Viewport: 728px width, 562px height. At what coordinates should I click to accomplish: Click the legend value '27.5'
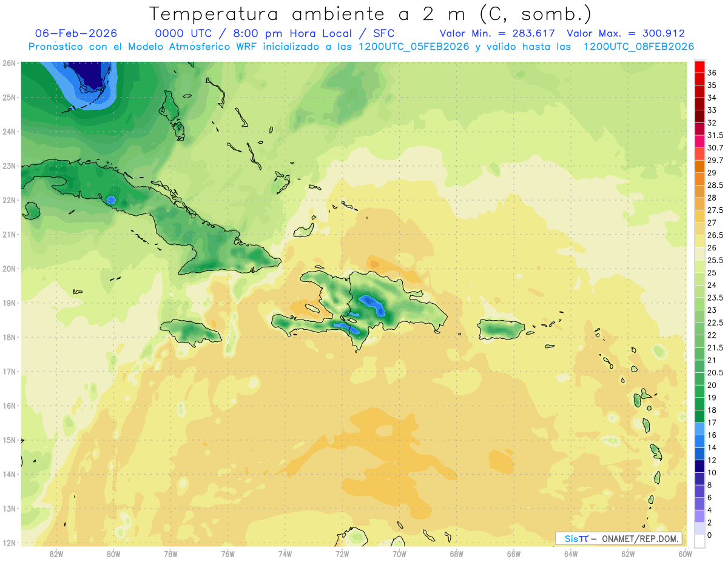point(715,210)
